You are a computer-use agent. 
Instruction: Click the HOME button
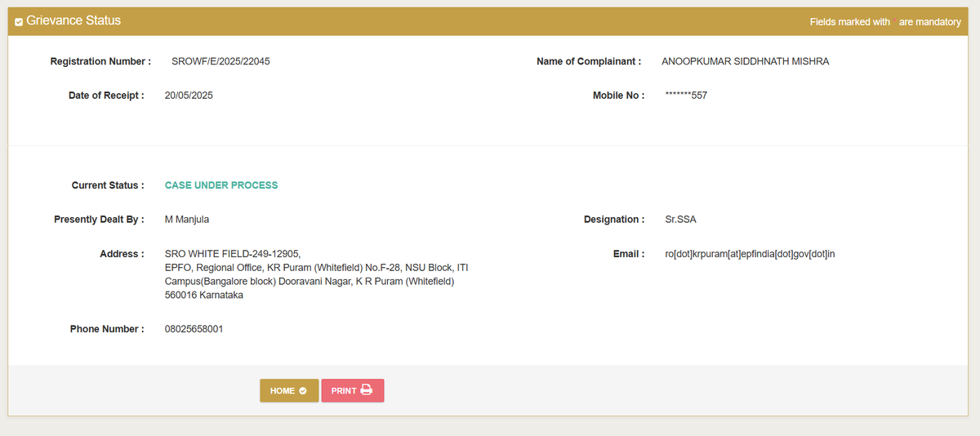coord(289,390)
